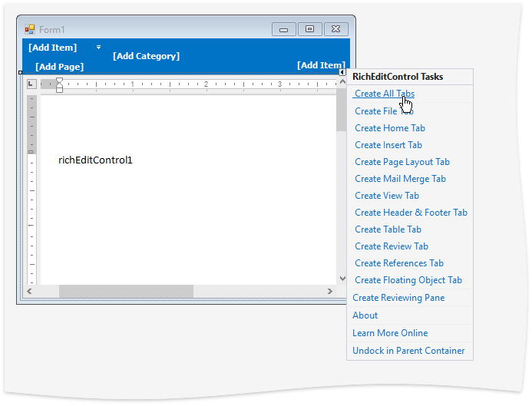Minimize the Form1 window

click(284, 29)
